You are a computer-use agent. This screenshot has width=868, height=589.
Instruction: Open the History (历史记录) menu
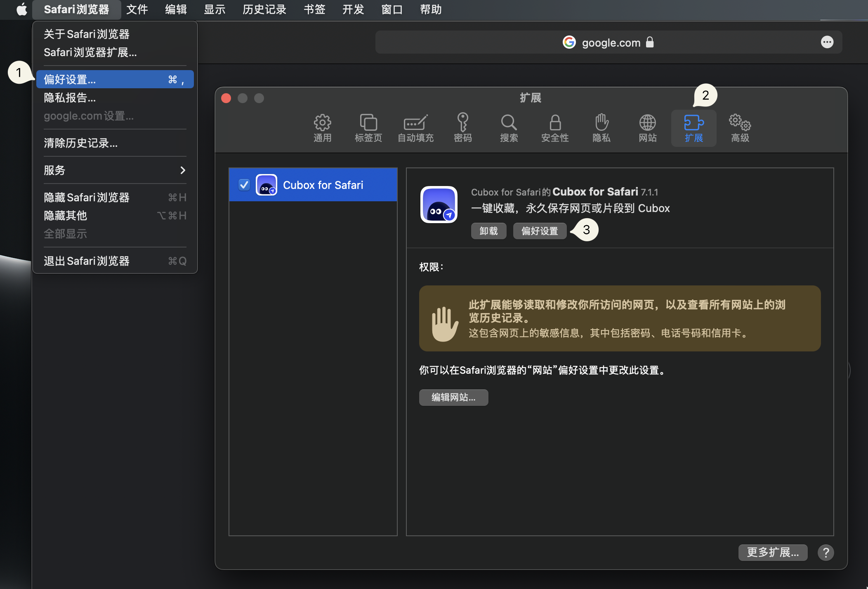pyautogui.click(x=264, y=9)
